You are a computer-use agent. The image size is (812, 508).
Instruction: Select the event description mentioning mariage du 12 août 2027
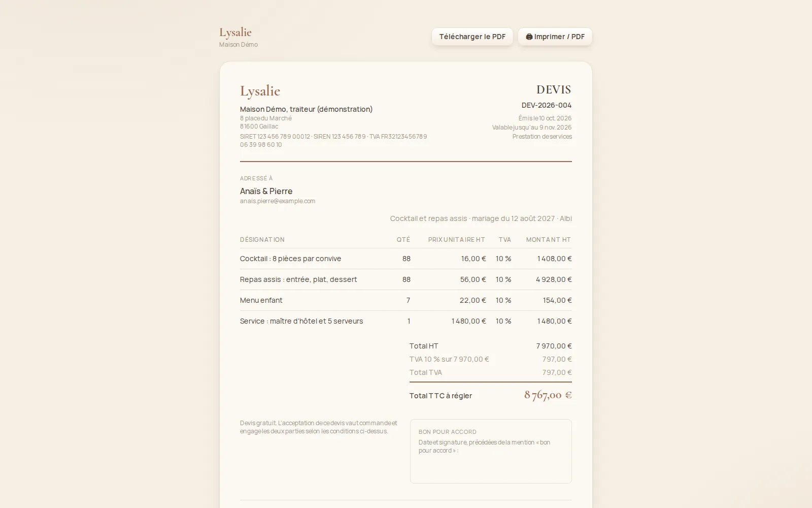(x=481, y=218)
